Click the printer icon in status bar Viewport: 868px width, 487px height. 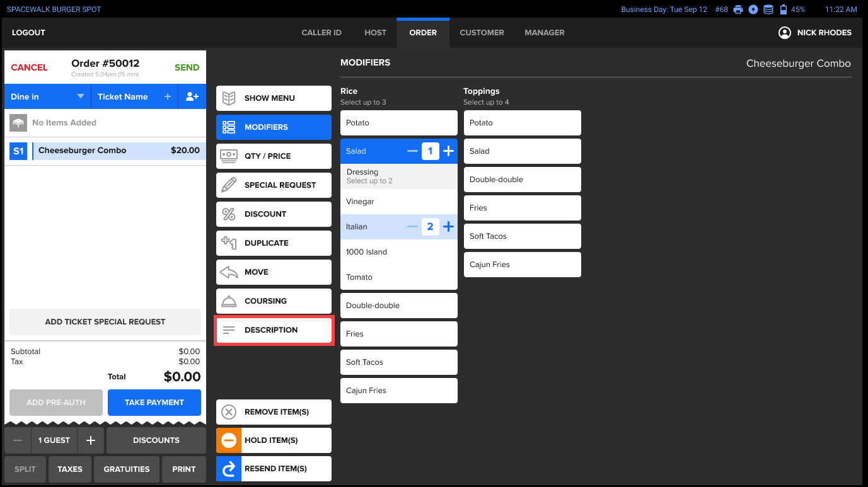(x=738, y=9)
